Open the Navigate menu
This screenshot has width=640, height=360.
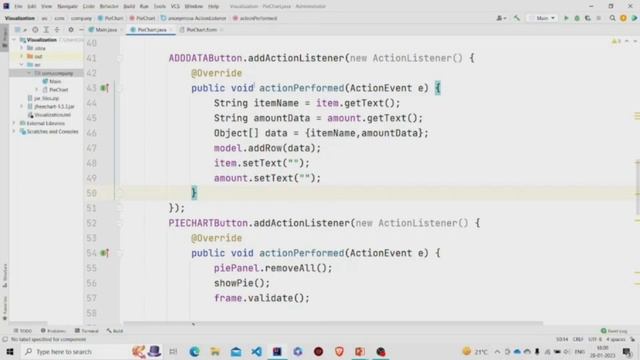tap(67, 6)
